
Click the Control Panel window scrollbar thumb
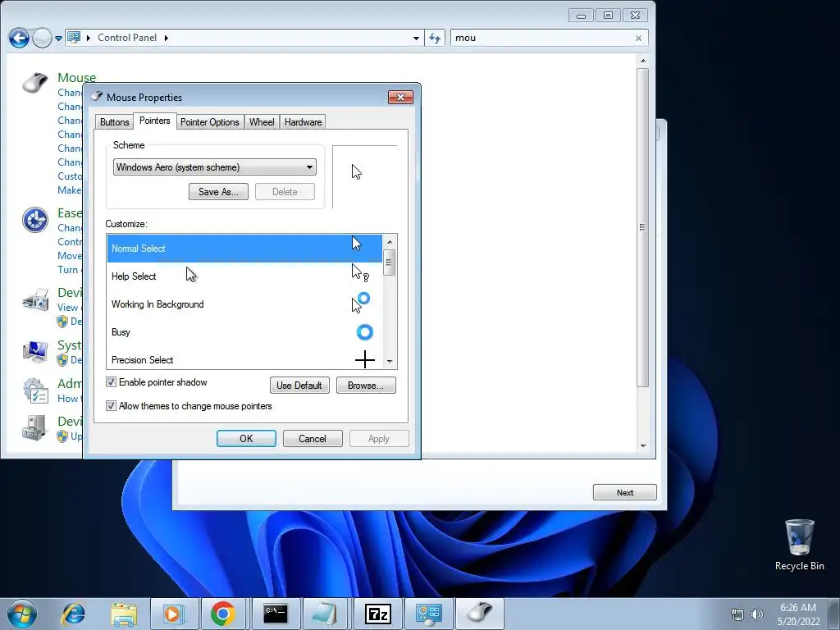(x=643, y=227)
